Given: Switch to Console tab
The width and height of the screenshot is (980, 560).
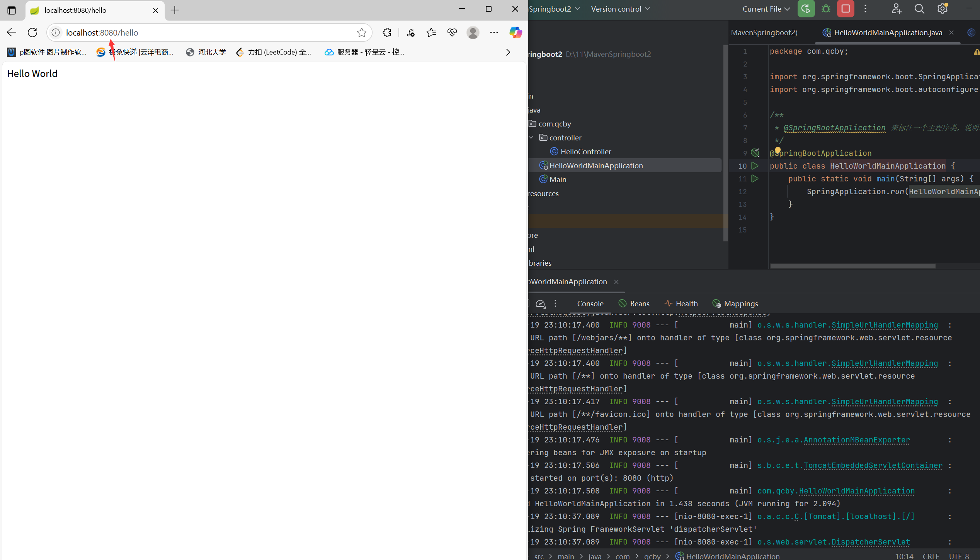Looking at the screenshot, I should (x=590, y=304).
